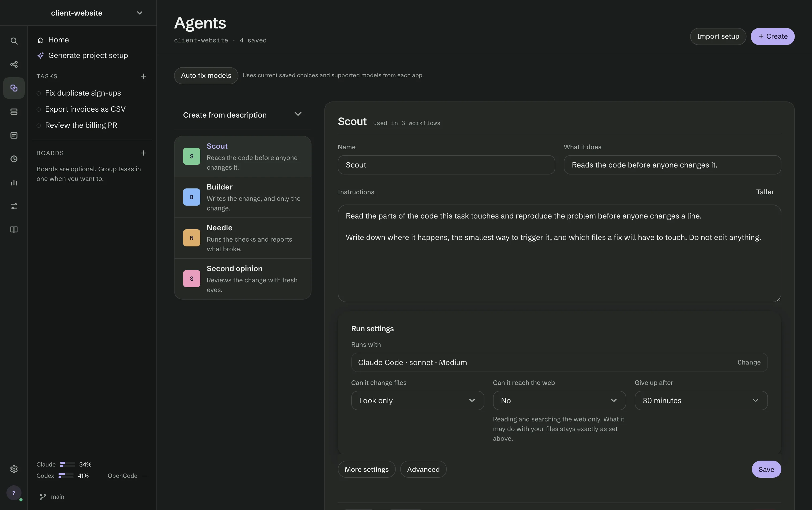The image size is (812, 510).
Task: Open the sliders tuning icon in rail
Action: [x=14, y=206]
